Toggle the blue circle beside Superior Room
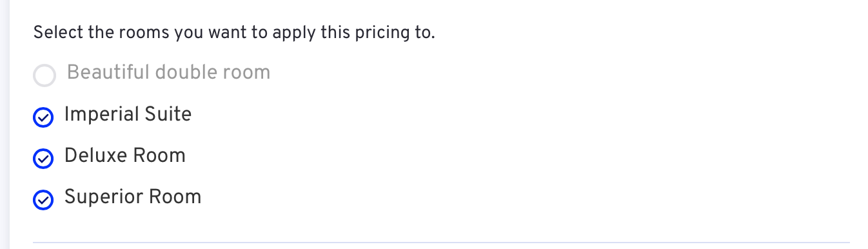868x249 pixels. (43, 200)
